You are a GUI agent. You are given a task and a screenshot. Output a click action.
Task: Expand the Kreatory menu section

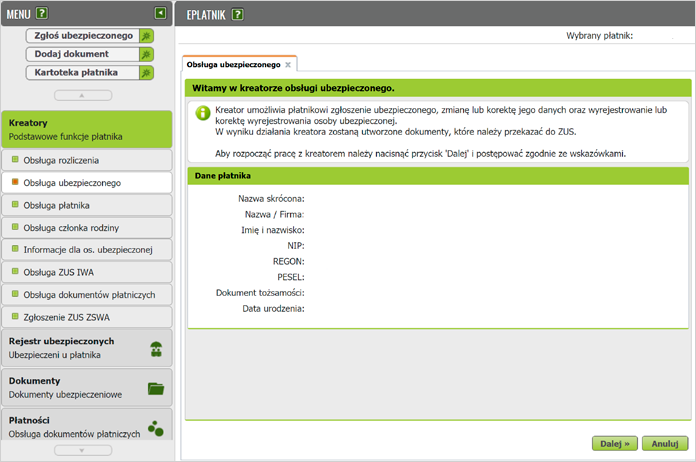pyautogui.click(x=87, y=129)
